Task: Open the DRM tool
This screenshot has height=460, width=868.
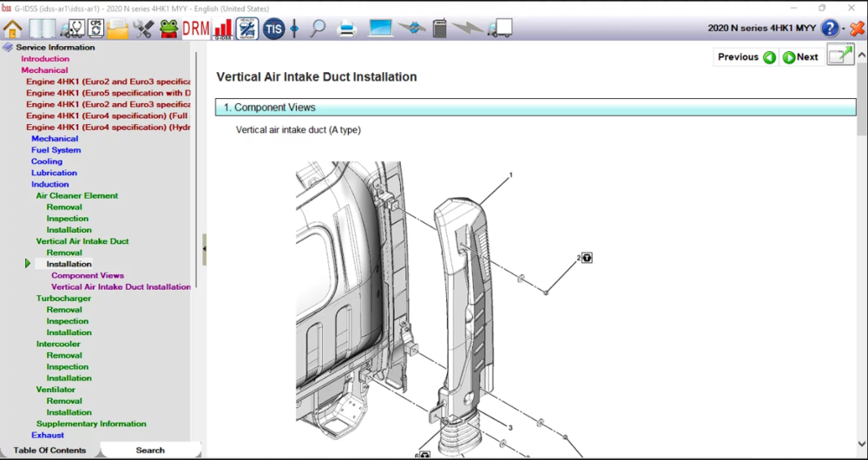Action: click(195, 29)
